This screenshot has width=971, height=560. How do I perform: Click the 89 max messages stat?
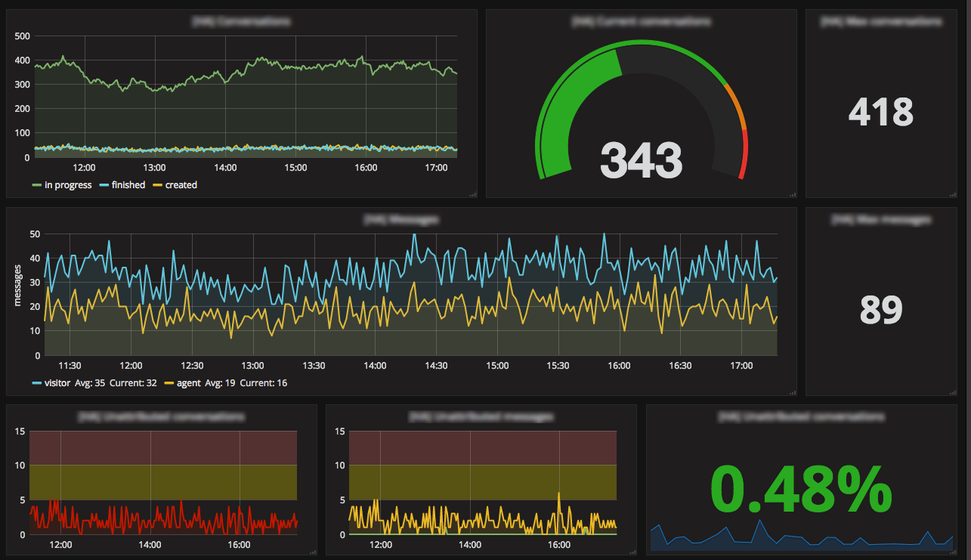[880, 310]
